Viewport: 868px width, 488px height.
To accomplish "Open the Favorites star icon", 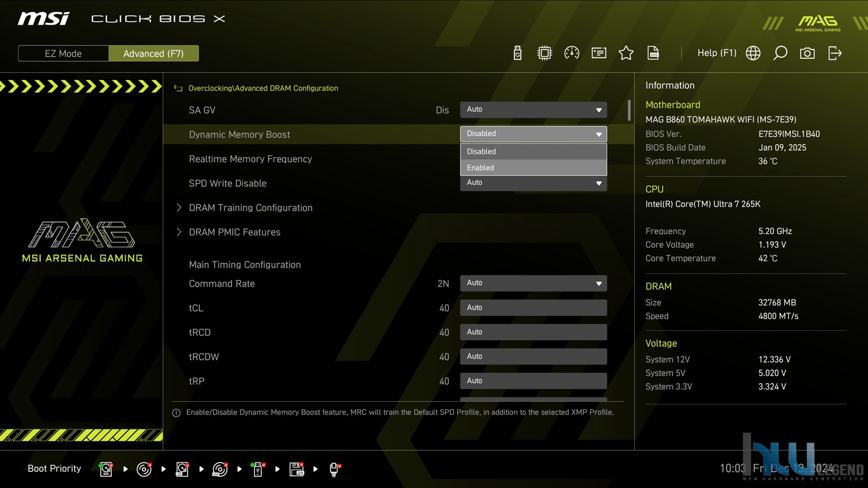I will coord(626,53).
